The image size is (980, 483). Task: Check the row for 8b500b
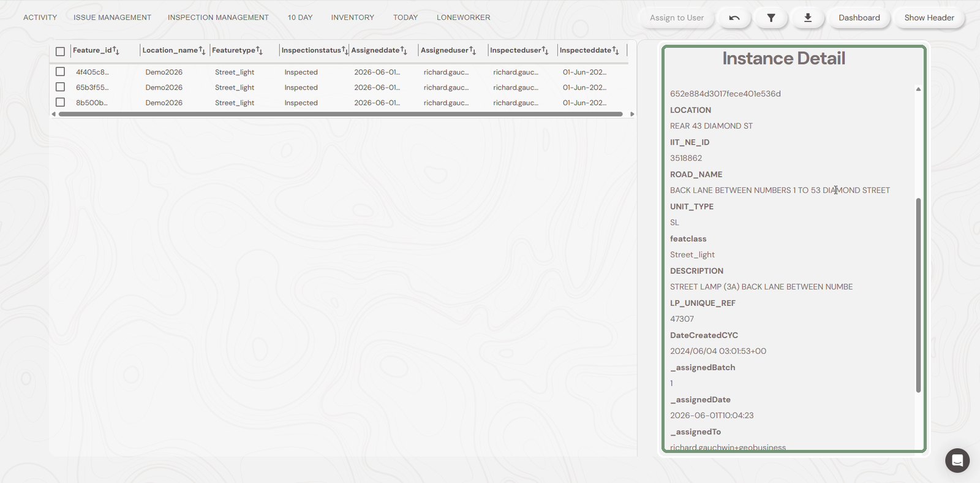pyautogui.click(x=60, y=102)
